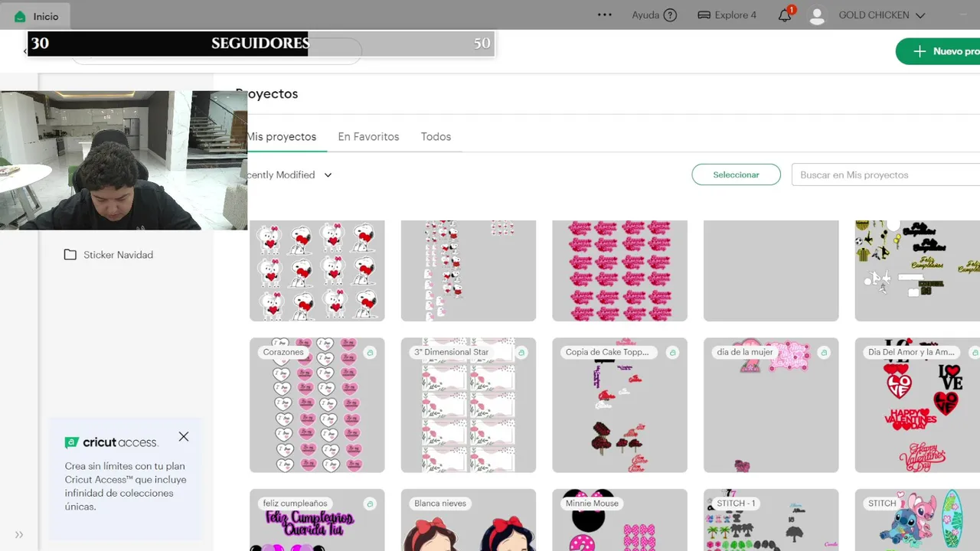The height and width of the screenshot is (551, 980).
Task: Open Recently Modified sort dropdown
Action: tap(289, 174)
